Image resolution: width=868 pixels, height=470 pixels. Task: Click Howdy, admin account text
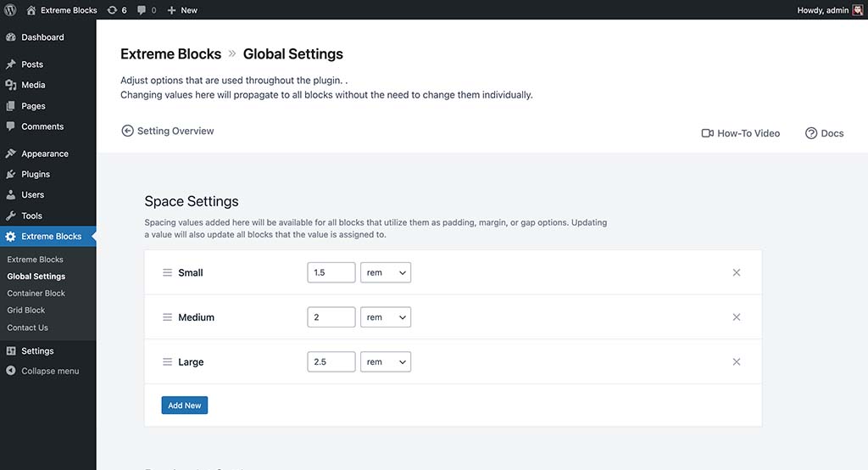coord(822,10)
